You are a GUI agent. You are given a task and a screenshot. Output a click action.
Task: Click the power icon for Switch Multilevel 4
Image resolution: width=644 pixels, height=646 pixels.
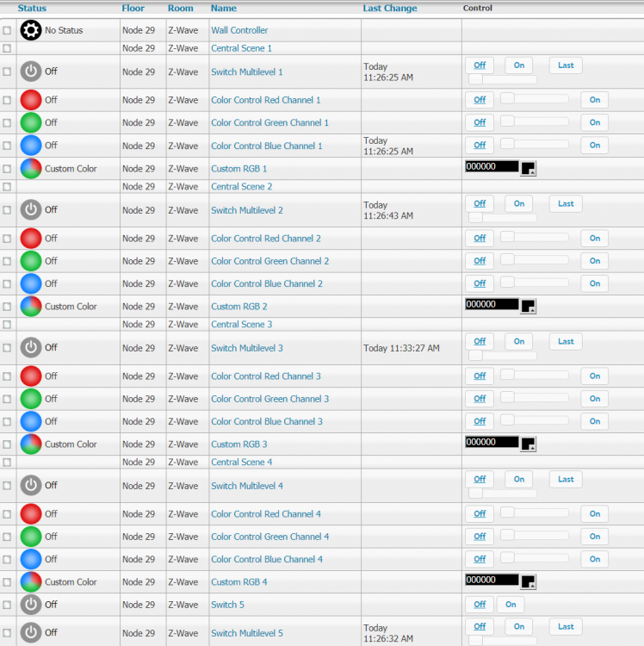[x=31, y=486]
